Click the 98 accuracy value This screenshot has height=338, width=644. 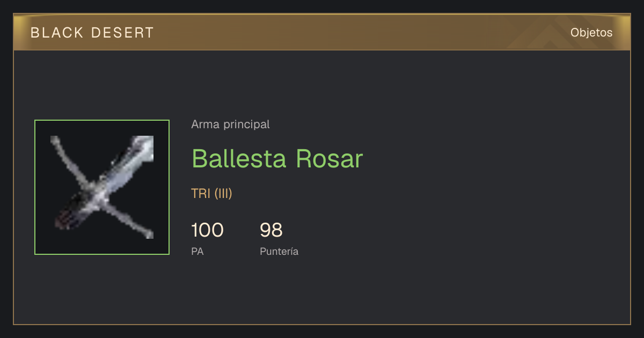(x=271, y=230)
